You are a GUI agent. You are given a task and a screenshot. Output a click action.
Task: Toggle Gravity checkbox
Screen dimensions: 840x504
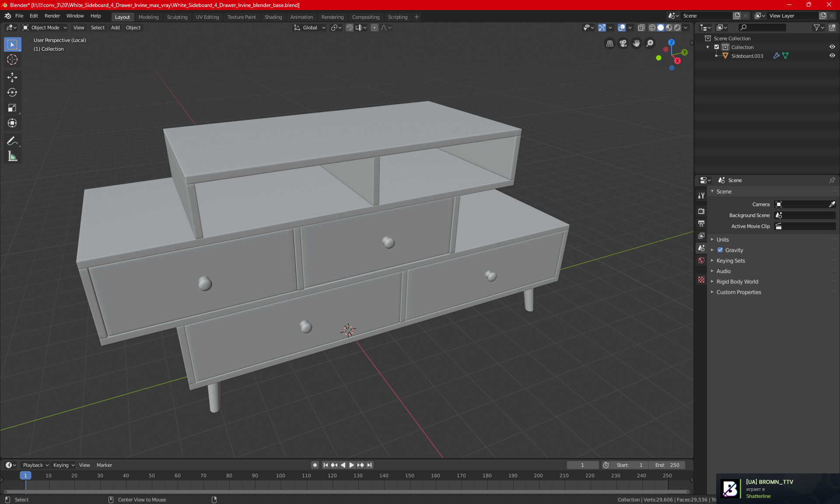[720, 250]
